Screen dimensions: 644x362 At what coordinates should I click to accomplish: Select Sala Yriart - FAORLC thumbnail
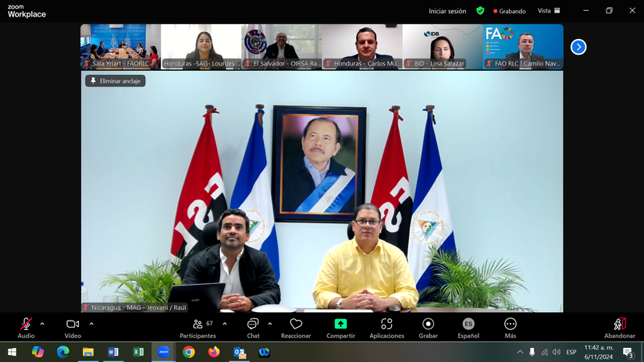pyautogui.click(x=120, y=46)
